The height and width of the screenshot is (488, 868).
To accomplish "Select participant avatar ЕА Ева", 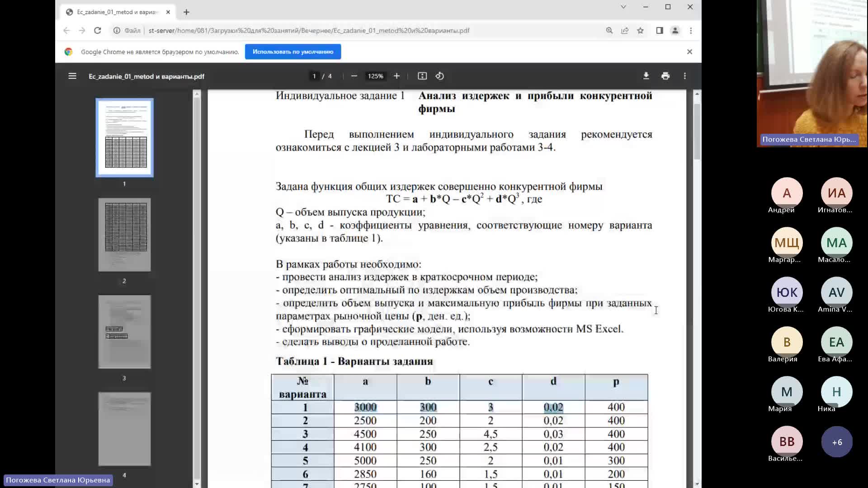I will tap(836, 342).
